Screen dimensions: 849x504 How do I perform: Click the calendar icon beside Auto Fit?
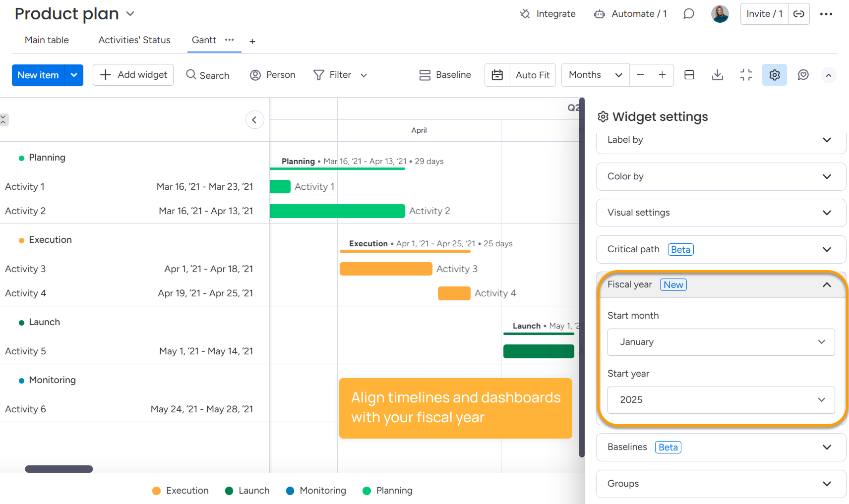(497, 75)
